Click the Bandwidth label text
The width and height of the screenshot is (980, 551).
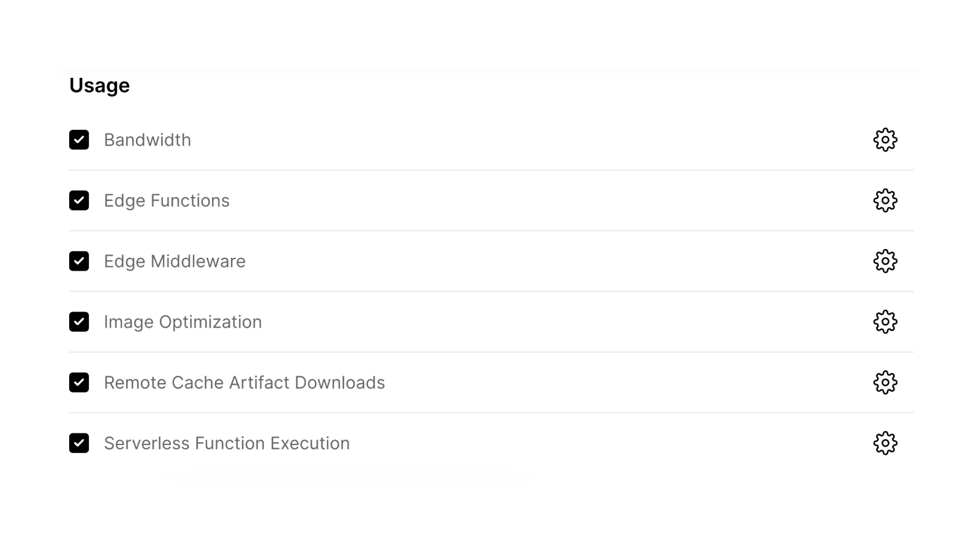click(x=147, y=140)
